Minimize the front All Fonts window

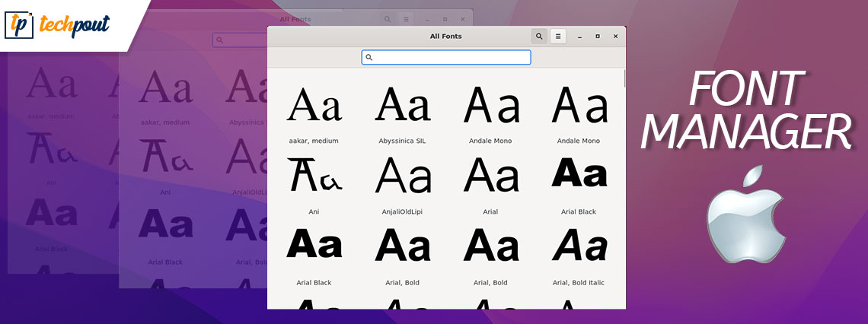[579, 37]
